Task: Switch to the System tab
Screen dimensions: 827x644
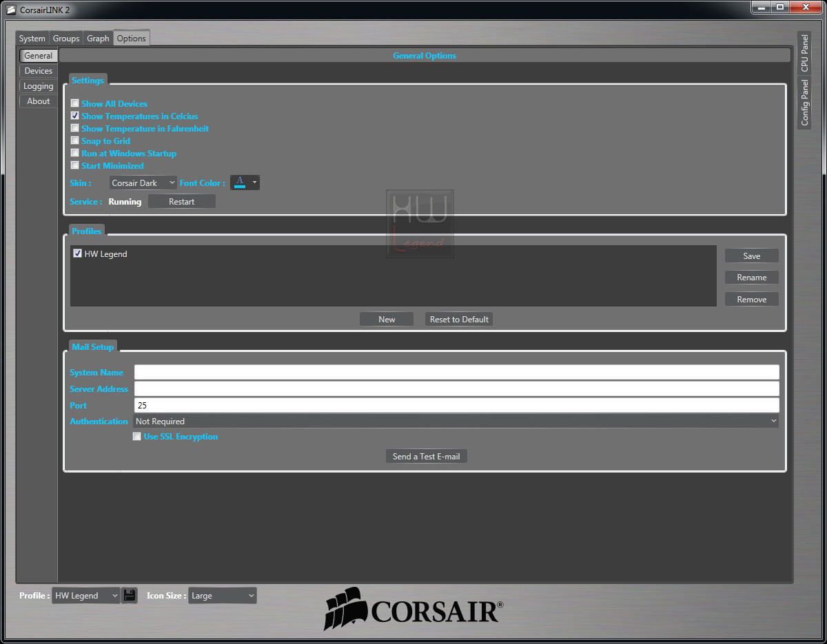Action: pyautogui.click(x=32, y=39)
